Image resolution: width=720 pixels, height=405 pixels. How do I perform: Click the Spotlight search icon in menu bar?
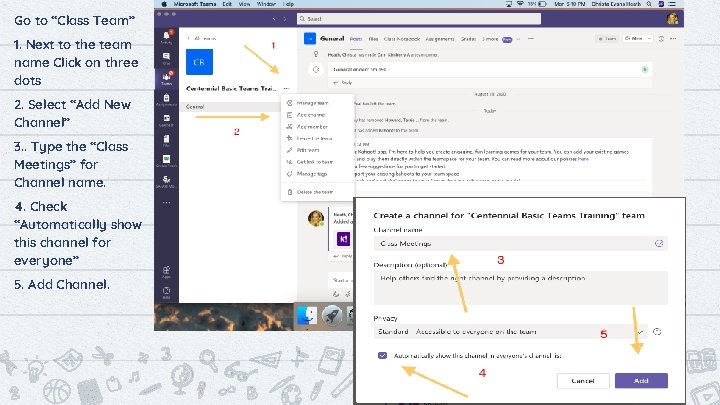point(649,4)
